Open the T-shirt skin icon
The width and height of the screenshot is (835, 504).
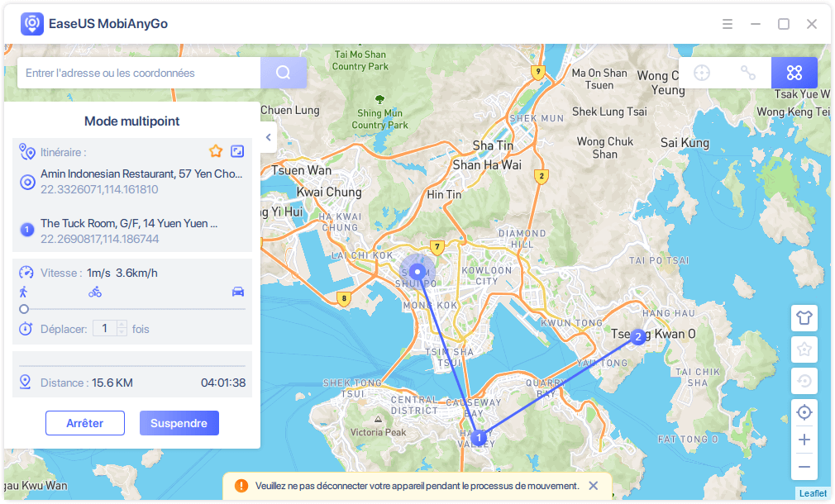click(804, 317)
